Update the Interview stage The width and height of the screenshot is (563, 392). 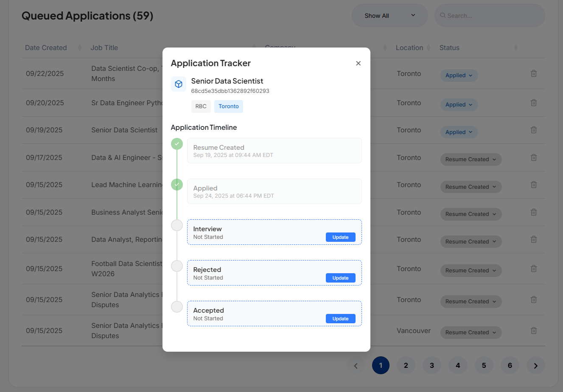340,237
